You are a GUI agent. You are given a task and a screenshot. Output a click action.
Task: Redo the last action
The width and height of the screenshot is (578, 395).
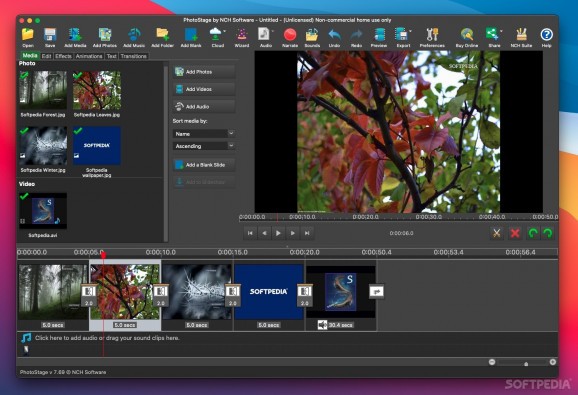[x=356, y=37]
